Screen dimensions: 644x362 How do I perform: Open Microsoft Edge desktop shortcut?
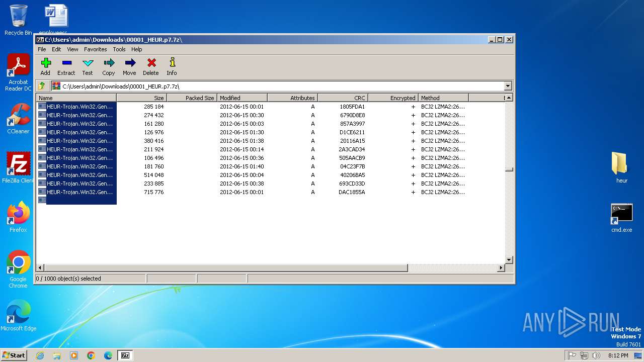pos(18,316)
